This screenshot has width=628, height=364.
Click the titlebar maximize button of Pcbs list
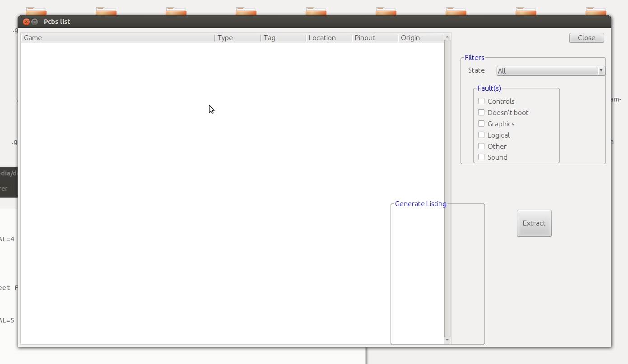coord(35,22)
